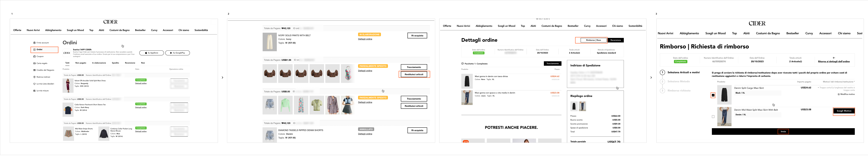
Task: Open Credito del Negozio sidebar entry
Action: pos(44,70)
